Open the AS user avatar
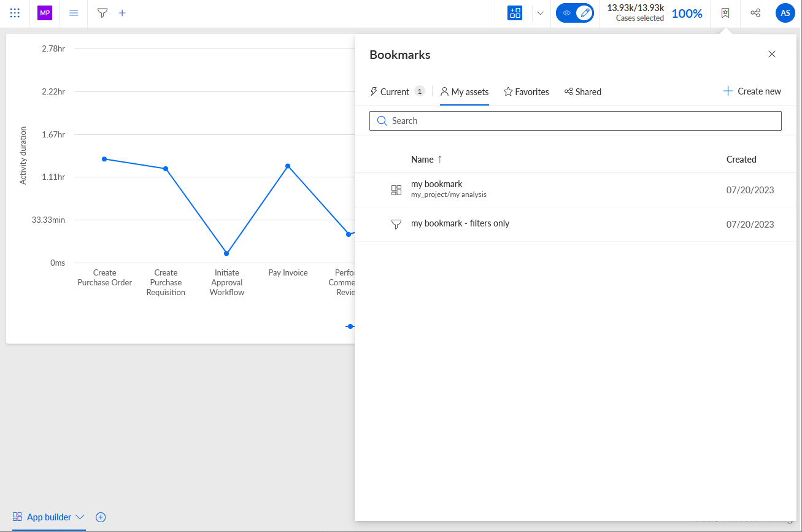802x532 pixels. point(785,13)
